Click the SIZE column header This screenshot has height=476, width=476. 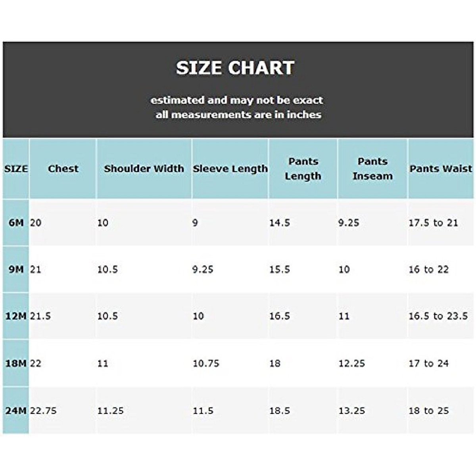click(x=16, y=169)
